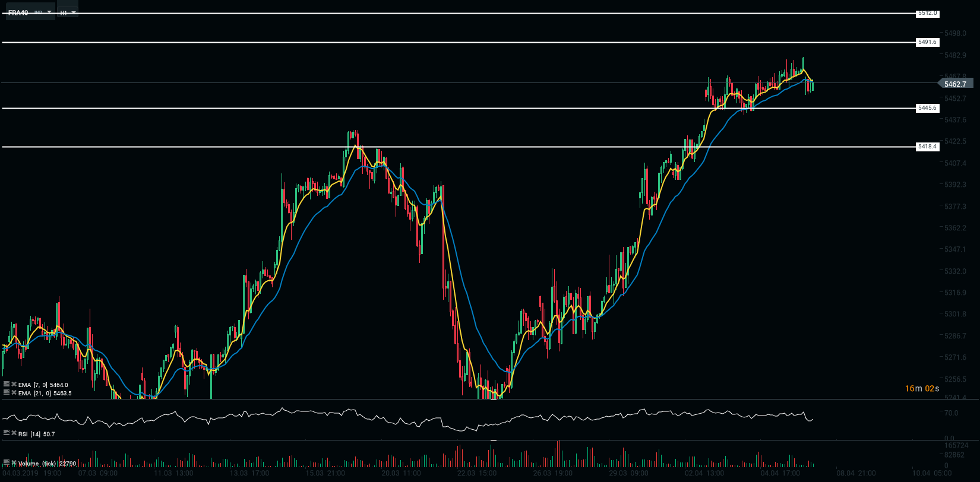The height and width of the screenshot is (482, 980).
Task: Click the 165724 volume axis value
Action: click(956, 445)
